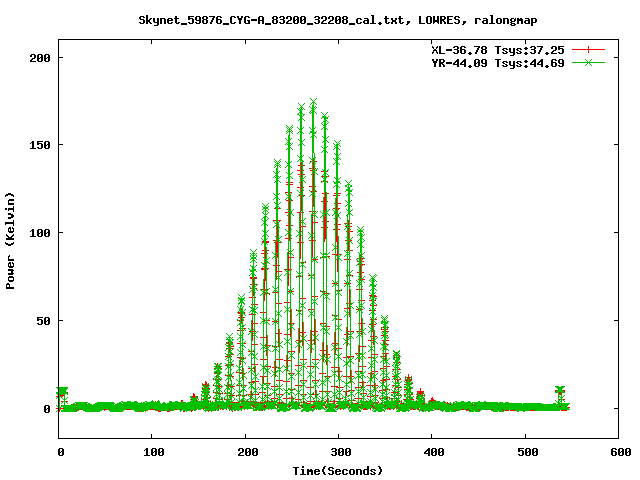This screenshot has height=480, width=640.
Task: Click the legend entry YR-44.09 Tsys:44.69
Action: [x=498, y=63]
